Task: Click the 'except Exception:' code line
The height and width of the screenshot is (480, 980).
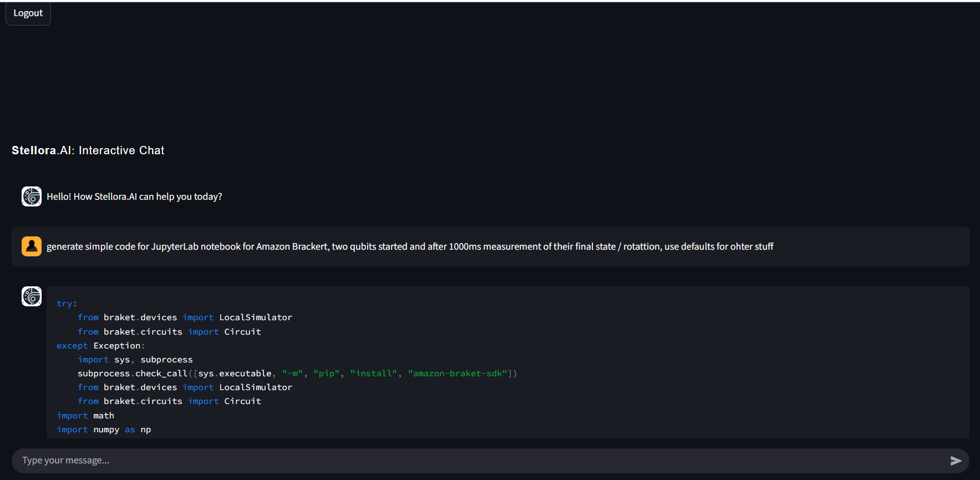Action: pyautogui.click(x=100, y=346)
